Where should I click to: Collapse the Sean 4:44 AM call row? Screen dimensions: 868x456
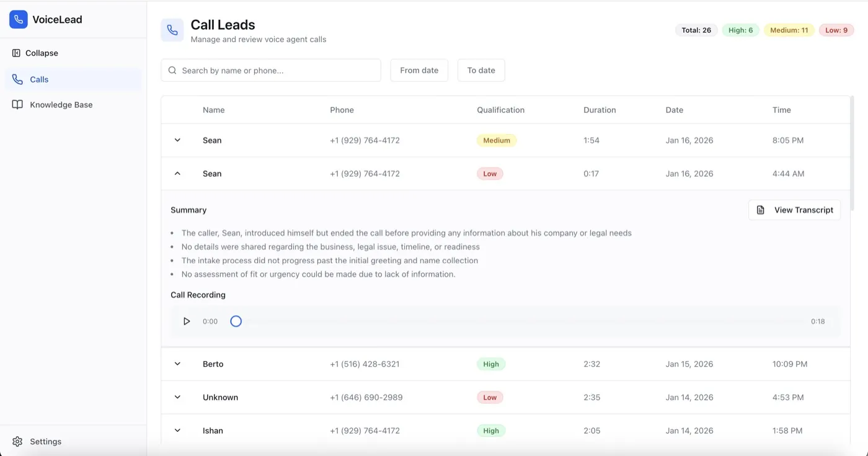pos(177,174)
